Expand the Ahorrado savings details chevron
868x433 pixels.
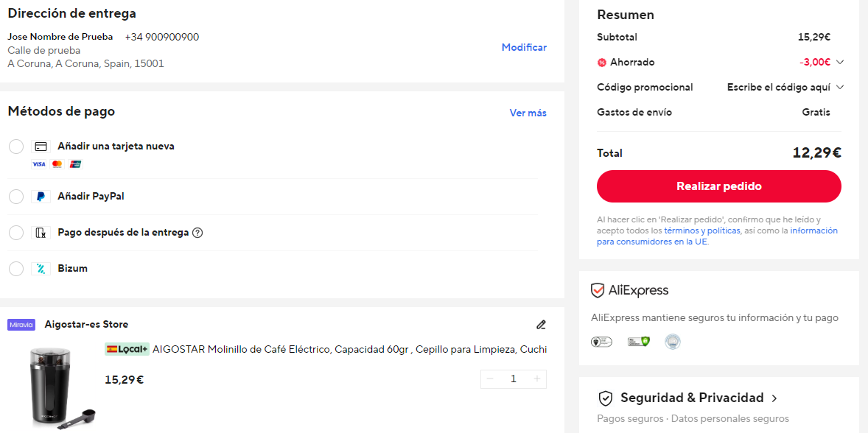point(840,63)
